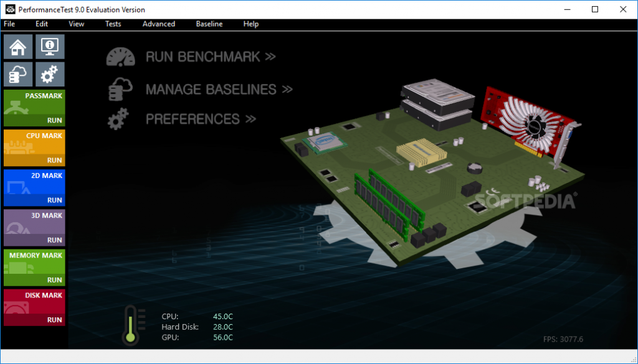Click the MANAGE BASELINES link
This screenshot has height=364, width=638.
pos(219,90)
